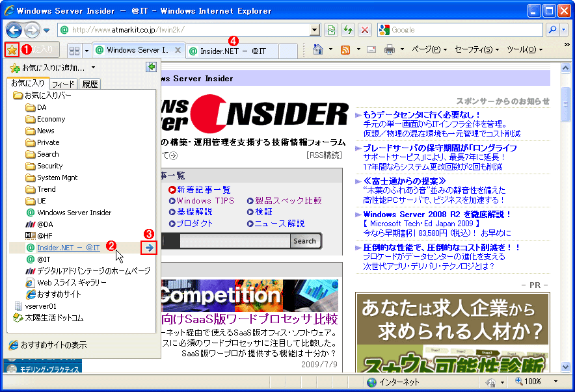Screen dimensions: 575x392
Task: Click the Favorites star button
Action: pos(12,49)
